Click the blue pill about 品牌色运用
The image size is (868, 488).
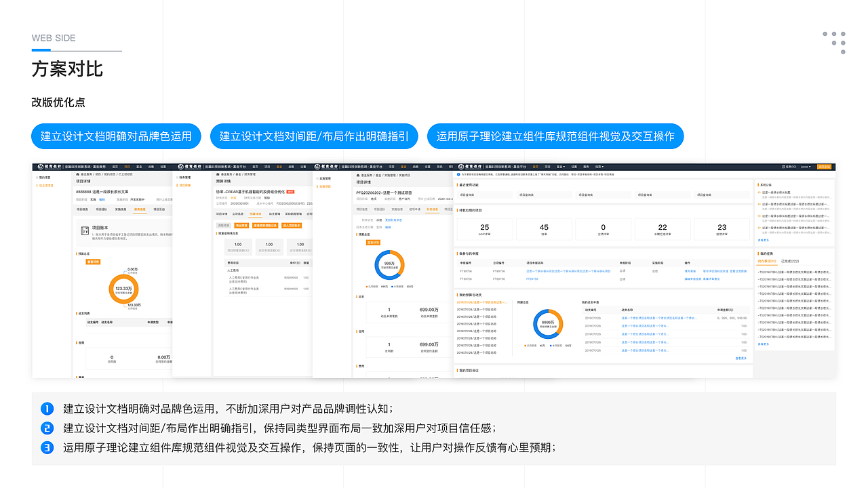[x=117, y=136]
